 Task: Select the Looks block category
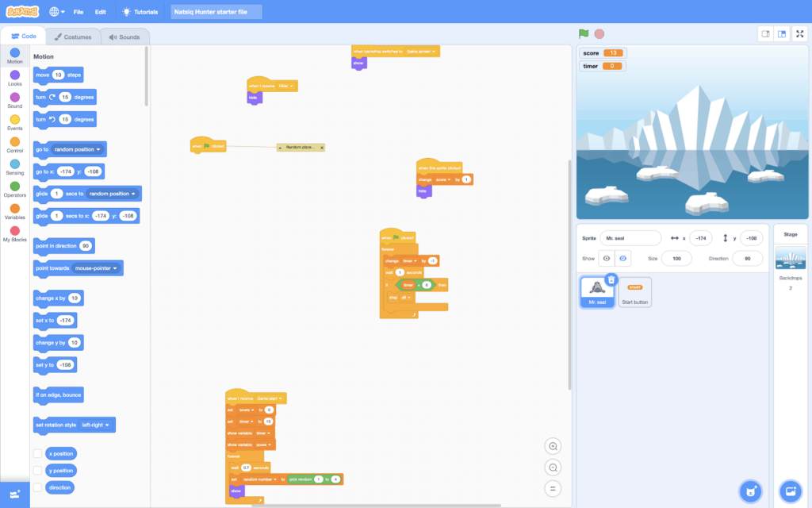pos(15,79)
